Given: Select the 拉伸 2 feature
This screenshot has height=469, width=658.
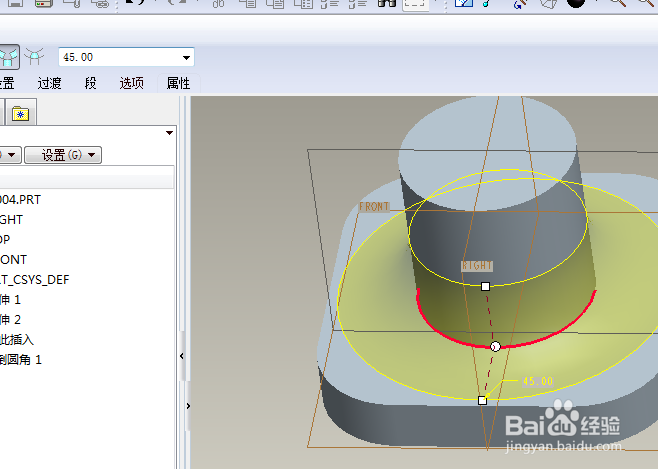Looking at the screenshot, I should click(10, 320).
